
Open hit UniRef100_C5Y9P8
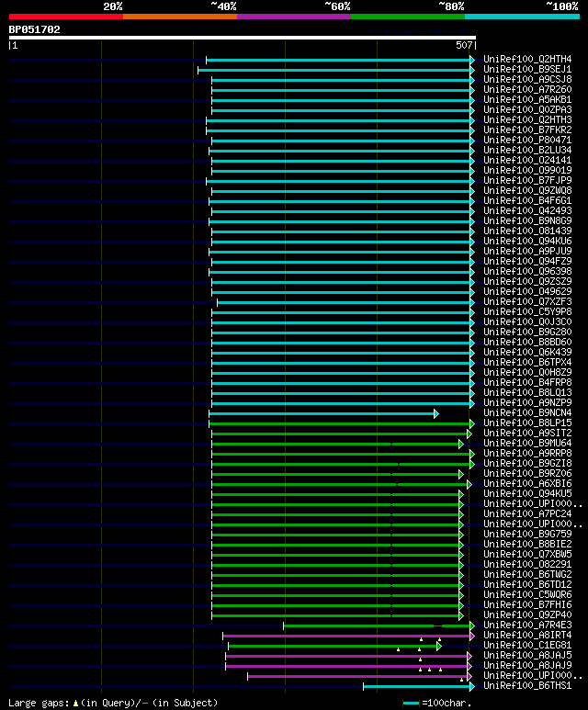527,312
